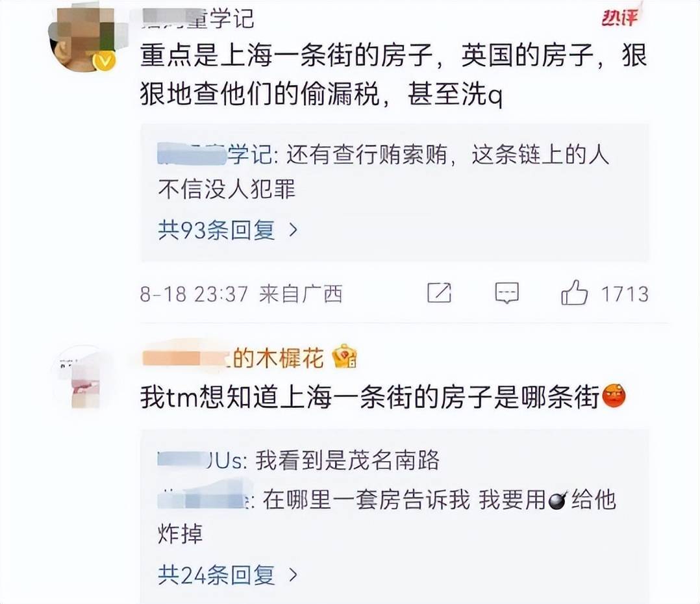
Task: Click the chevron arrow after 共93条回复
Action: click(293, 231)
